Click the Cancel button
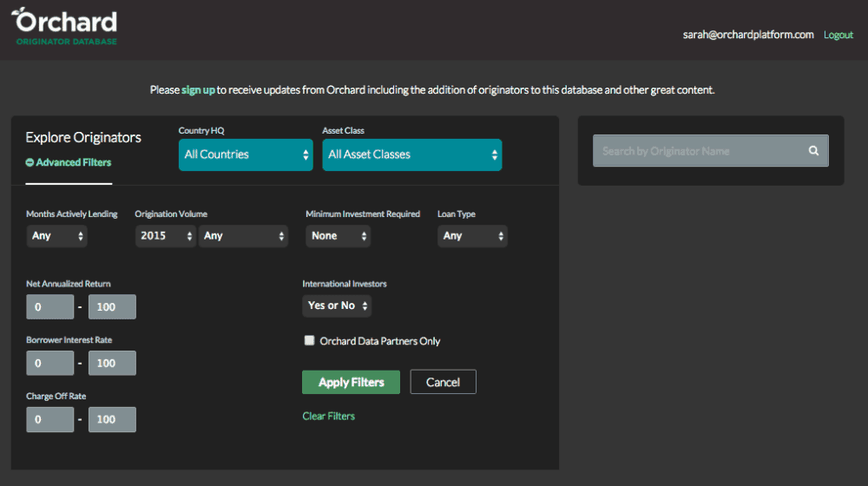This screenshot has width=868, height=486. click(443, 382)
